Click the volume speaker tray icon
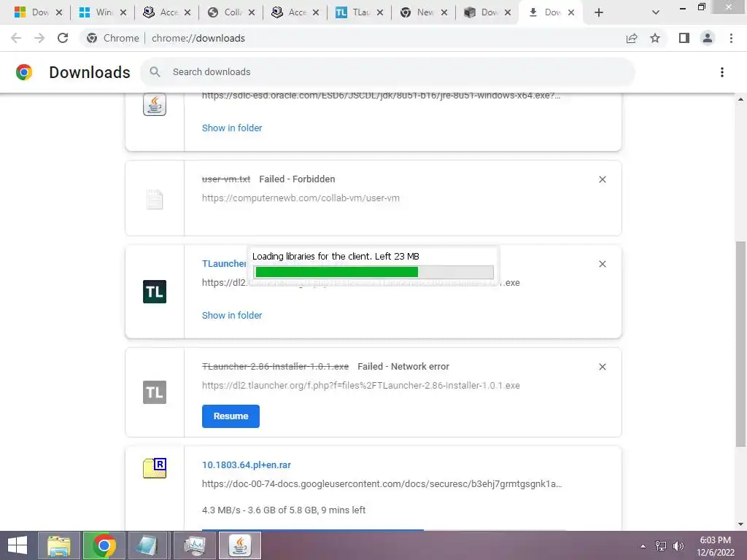Image resolution: width=747 pixels, height=560 pixels. pos(678,545)
